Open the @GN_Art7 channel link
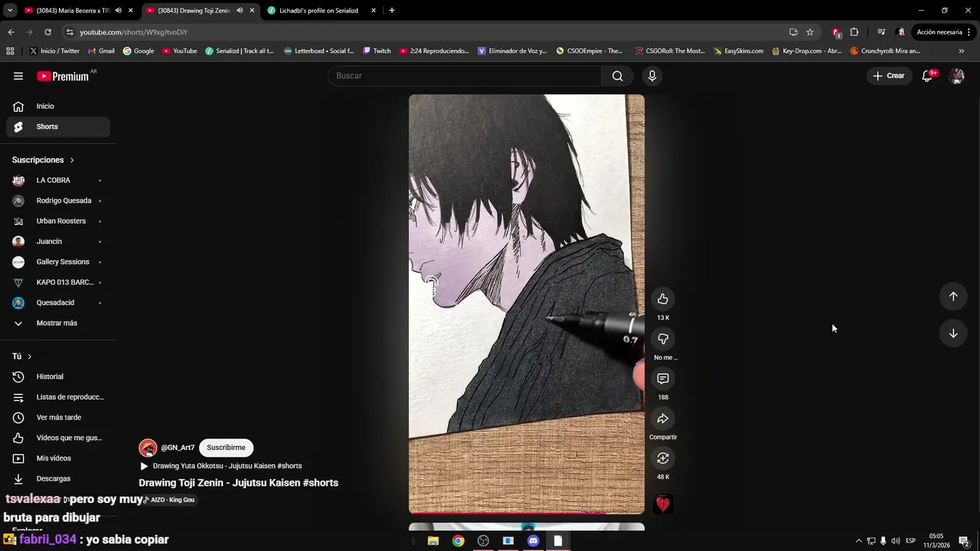Image resolution: width=980 pixels, height=551 pixels. click(x=177, y=448)
